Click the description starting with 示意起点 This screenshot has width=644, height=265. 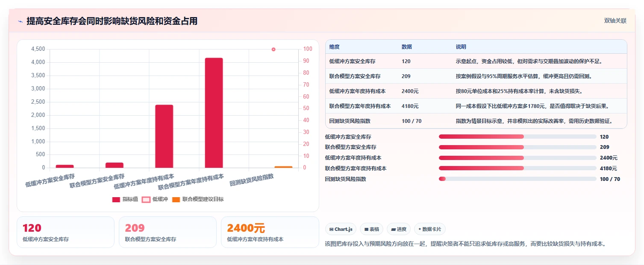pos(529,61)
